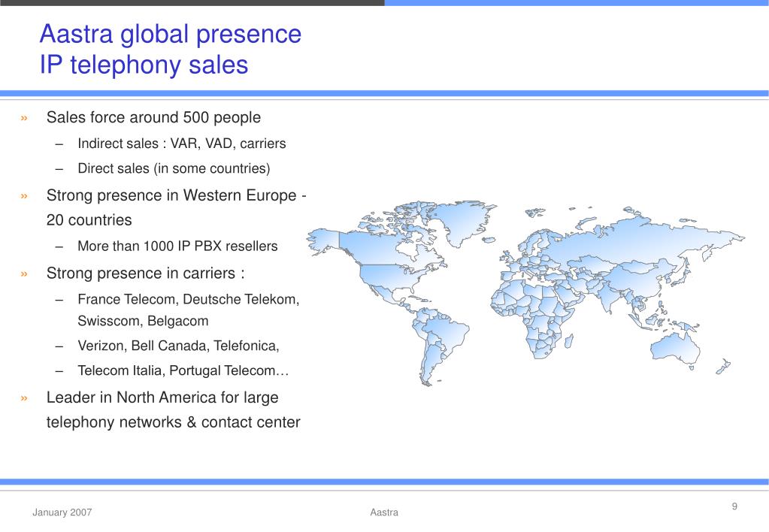Select 'Strong presence in carriers :' bullet
The width and height of the screenshot is (769, 532).
pos(146,273)
